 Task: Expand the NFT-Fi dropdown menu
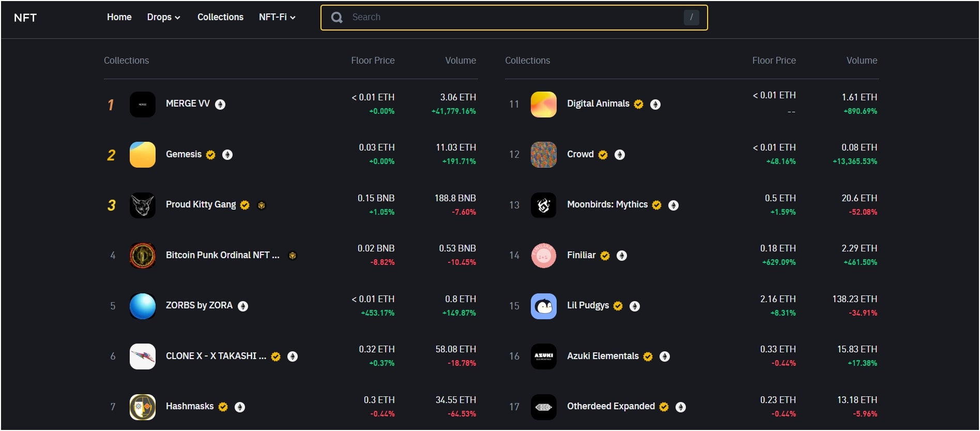pos(277,17)
